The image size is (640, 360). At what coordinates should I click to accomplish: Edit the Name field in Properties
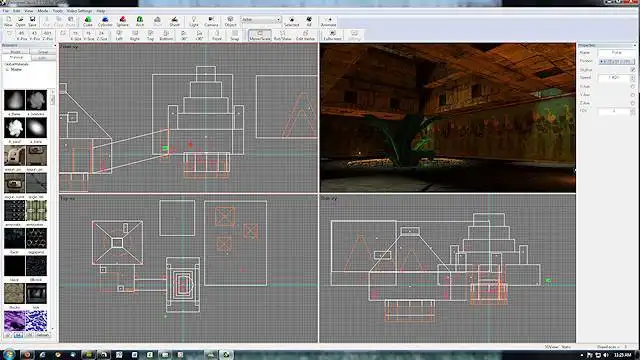616,53
